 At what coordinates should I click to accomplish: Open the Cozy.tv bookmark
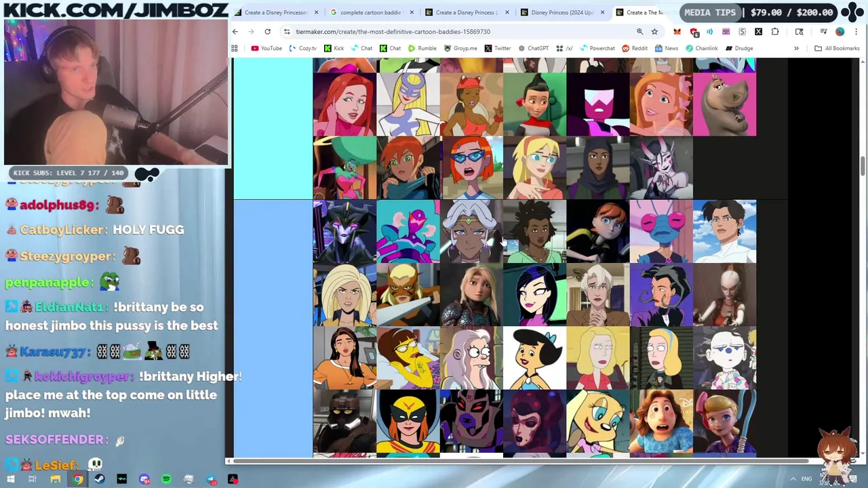[x=302, y=48]
